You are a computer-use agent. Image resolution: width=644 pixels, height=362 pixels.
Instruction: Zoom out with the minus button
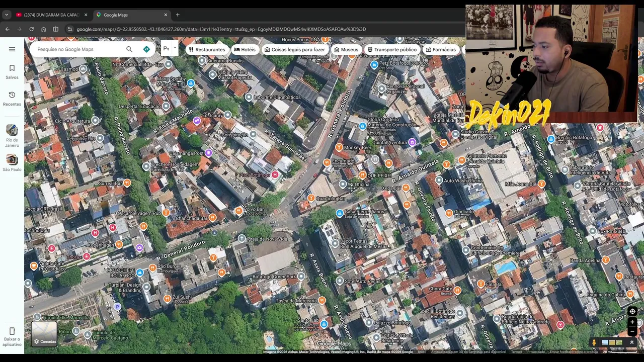coord(632,331)
